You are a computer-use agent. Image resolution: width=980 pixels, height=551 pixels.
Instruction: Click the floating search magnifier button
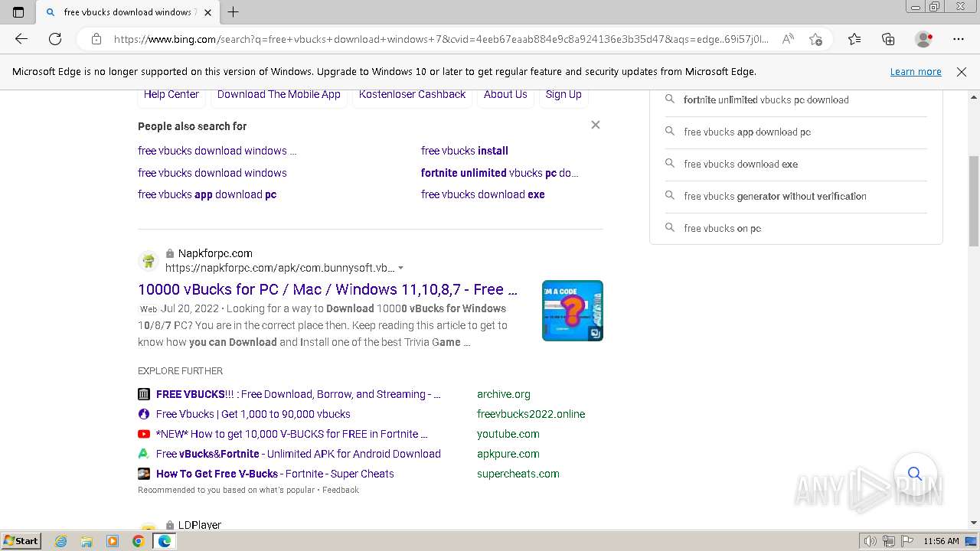(x=915, y=474)
